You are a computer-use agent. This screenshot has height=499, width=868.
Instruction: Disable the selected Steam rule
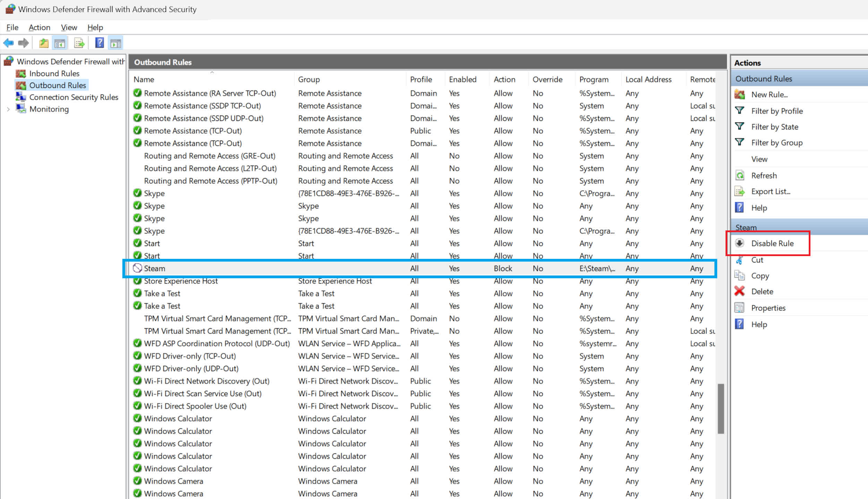(x=772, y=243)
